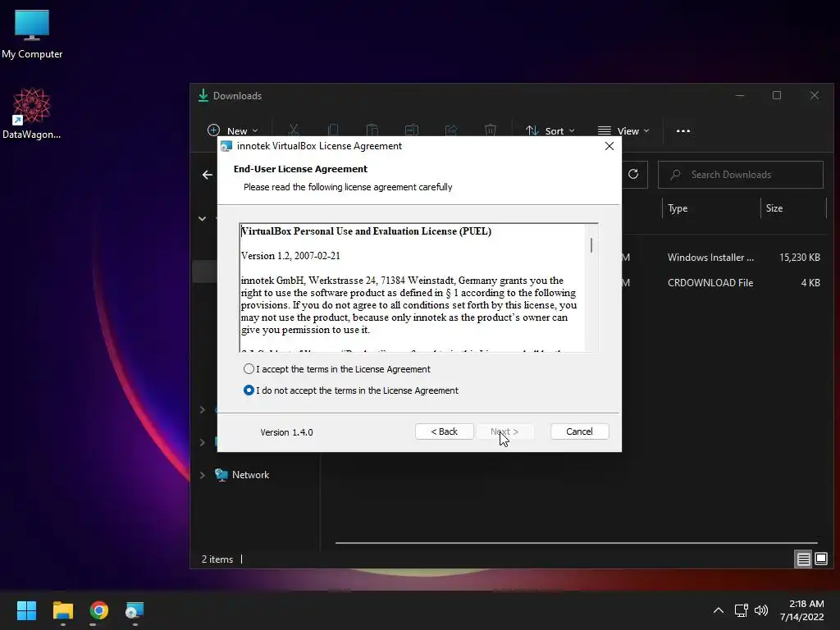The width and height of the screenshot is (840, 630).
Task: Maximize the Downloads window
Action: coord(777,95)
